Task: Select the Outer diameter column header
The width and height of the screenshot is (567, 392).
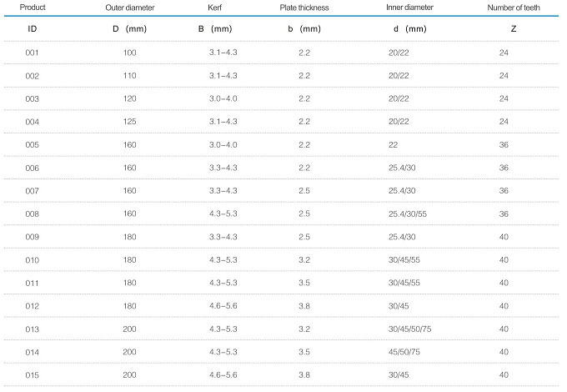Action: (130, 8)
